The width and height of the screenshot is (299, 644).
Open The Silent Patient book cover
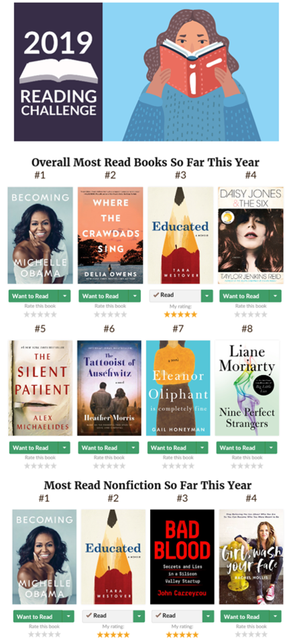click(40, 388)
